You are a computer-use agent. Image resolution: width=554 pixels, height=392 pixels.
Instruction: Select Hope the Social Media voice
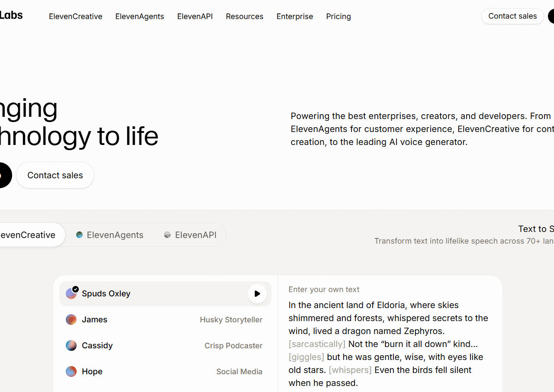pos(130,371)
